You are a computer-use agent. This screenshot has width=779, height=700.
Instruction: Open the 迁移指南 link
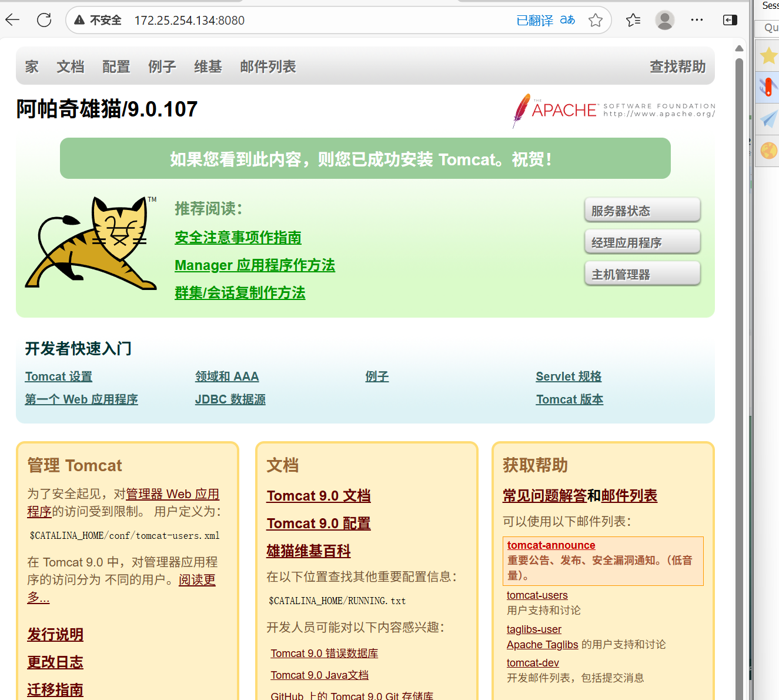click(x=55, y=690)
